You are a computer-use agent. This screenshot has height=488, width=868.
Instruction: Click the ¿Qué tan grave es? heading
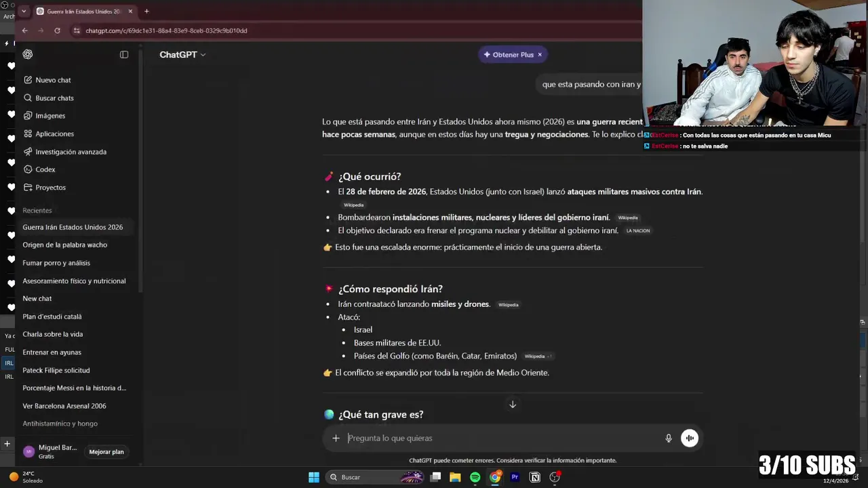[381, 414]
